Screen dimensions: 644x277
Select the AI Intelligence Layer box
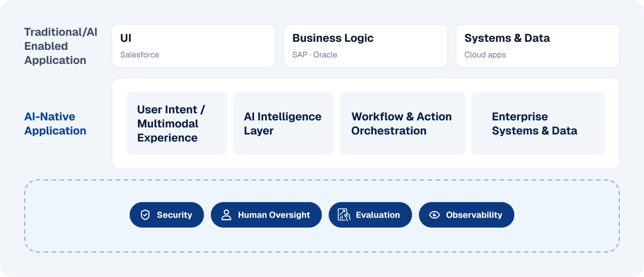pos(283,123)
